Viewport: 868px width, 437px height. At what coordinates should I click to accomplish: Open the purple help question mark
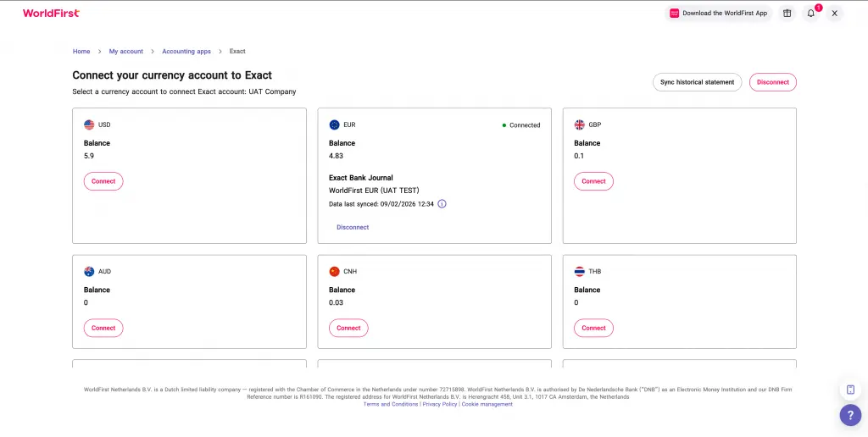point(850,415)
